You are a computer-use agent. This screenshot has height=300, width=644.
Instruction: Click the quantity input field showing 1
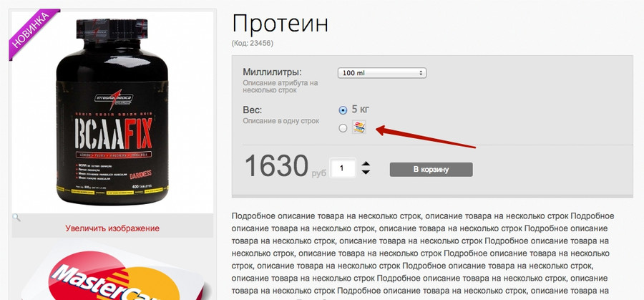[343, 168]
